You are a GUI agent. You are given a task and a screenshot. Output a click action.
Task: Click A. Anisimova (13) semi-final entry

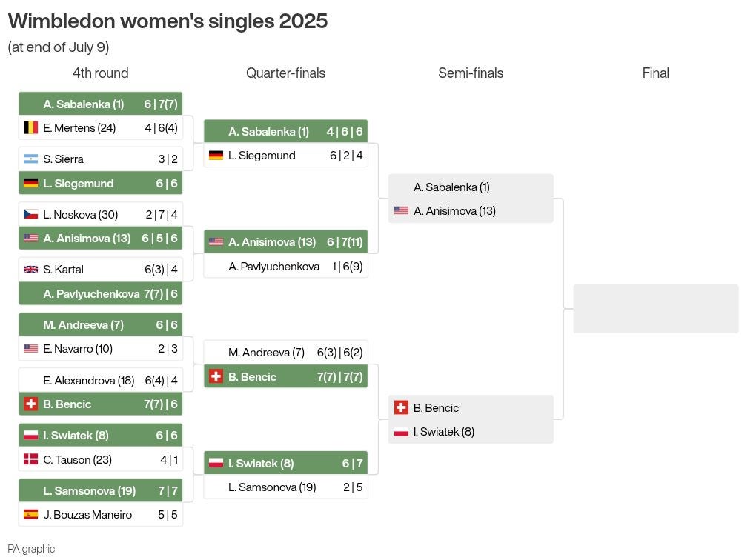(x=471, y=210)
